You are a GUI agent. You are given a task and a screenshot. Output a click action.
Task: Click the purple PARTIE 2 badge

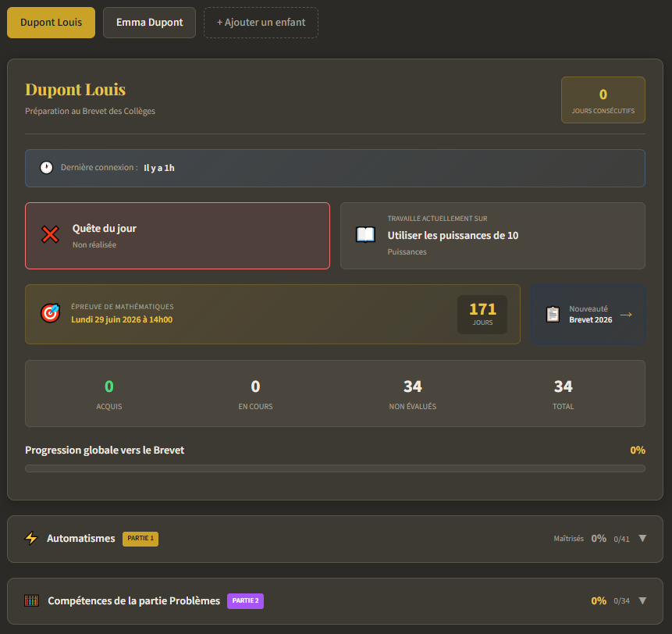coord(245,601)
